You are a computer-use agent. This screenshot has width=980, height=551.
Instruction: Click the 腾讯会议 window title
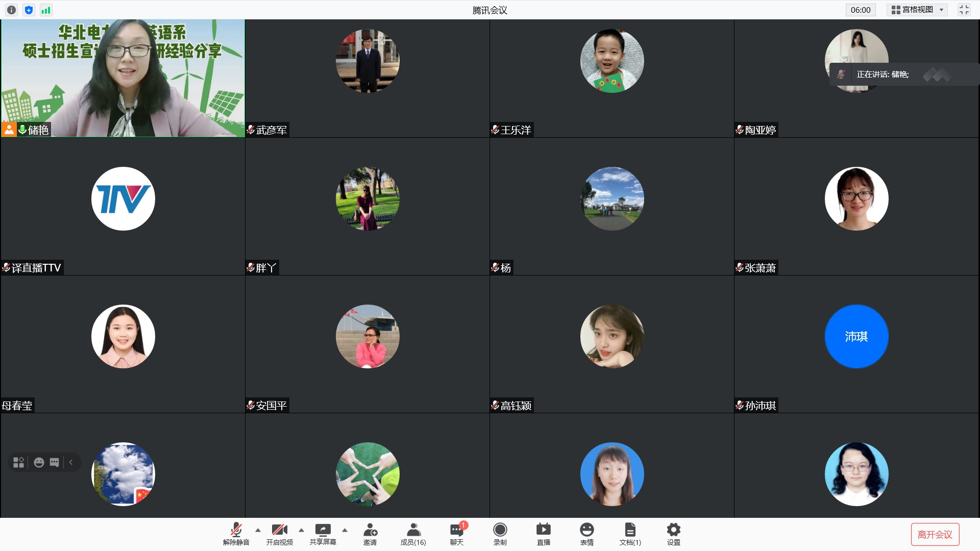tap(489, 10)
